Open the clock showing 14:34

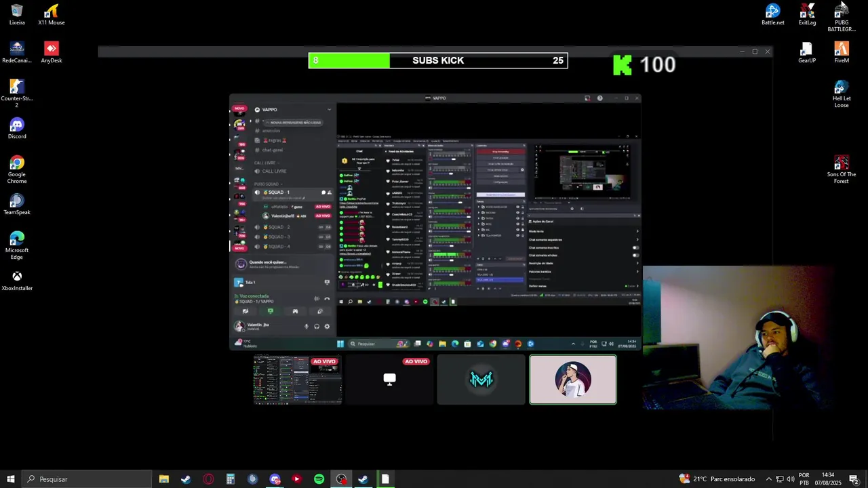[827, 479]
